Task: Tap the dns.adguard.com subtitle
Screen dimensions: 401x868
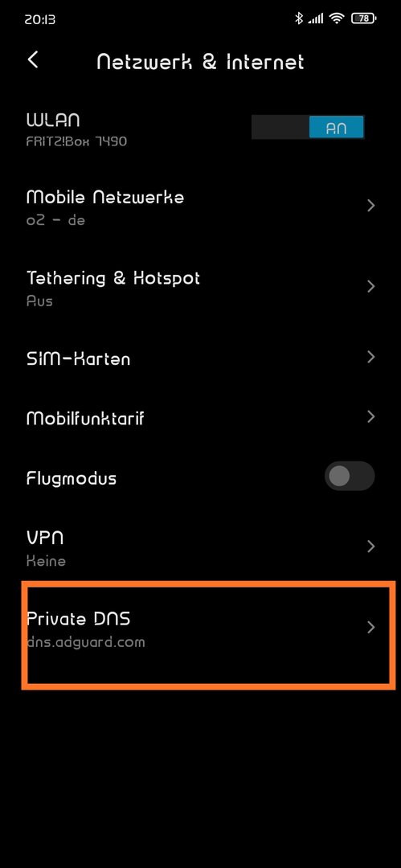Action: point(86,642)
